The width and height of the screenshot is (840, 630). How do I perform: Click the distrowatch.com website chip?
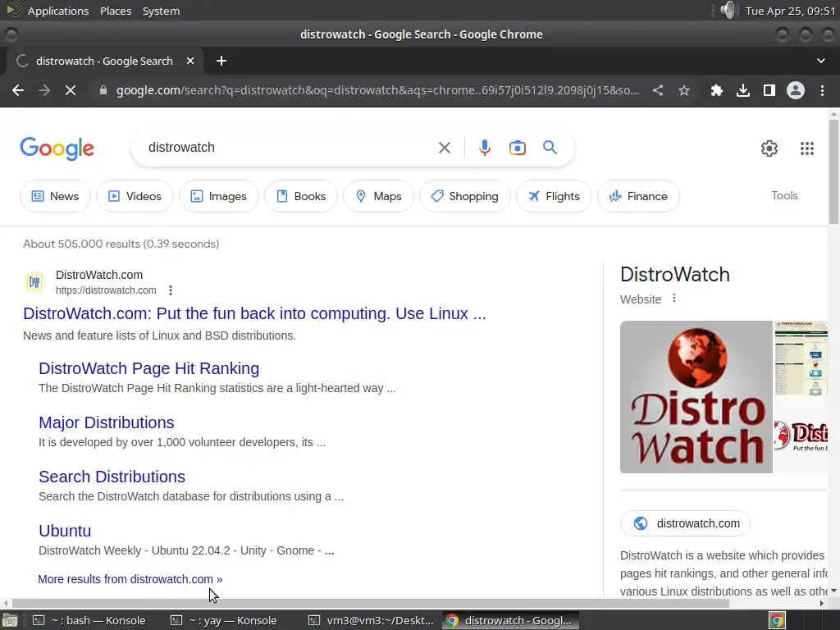[x=685, y=523]
